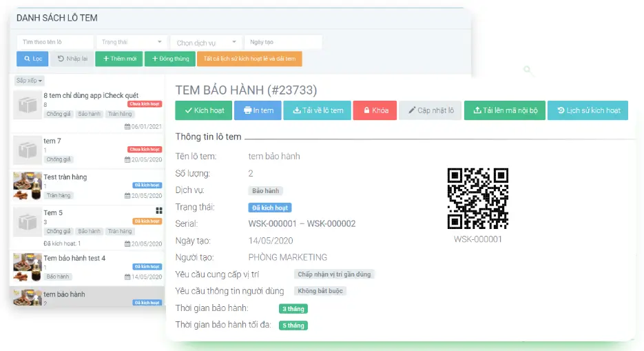The height and width of the screenshot is (351, 644).
Task: Click the orange activation history button
Action: pyautogui.click(x=249, y=59)
